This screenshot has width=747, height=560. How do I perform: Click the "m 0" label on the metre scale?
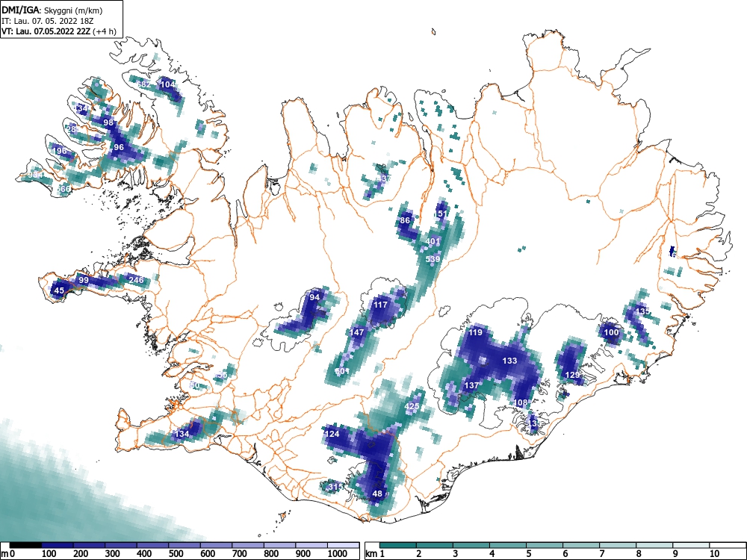click(8, 554)
